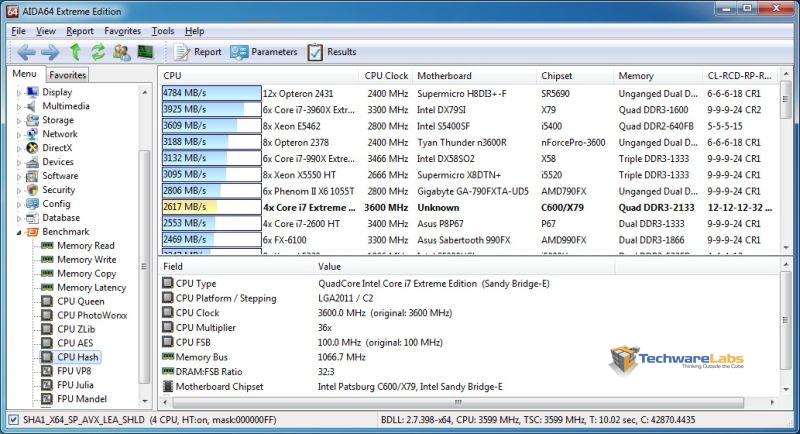Collapse the Benchmark tree node
800x434 pixels.
[19, 233]
